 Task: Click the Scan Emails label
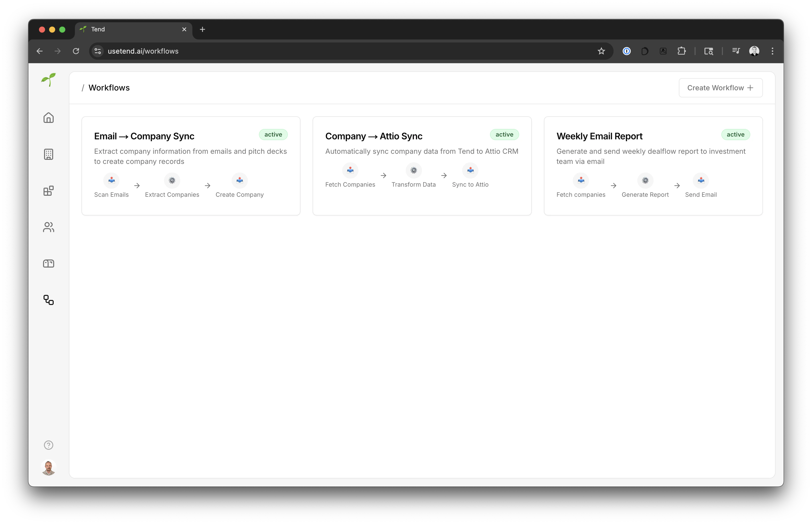coord(111,195)
